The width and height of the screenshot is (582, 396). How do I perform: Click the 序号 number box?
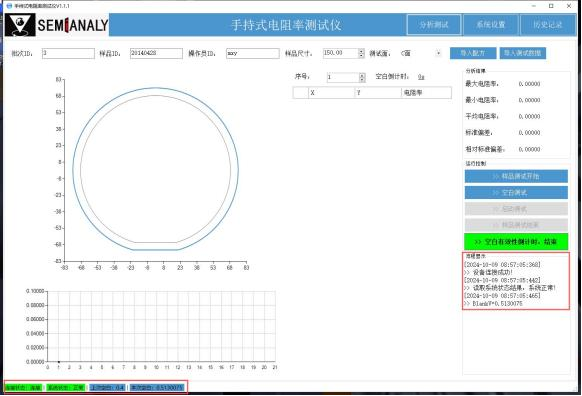(343, 77)
